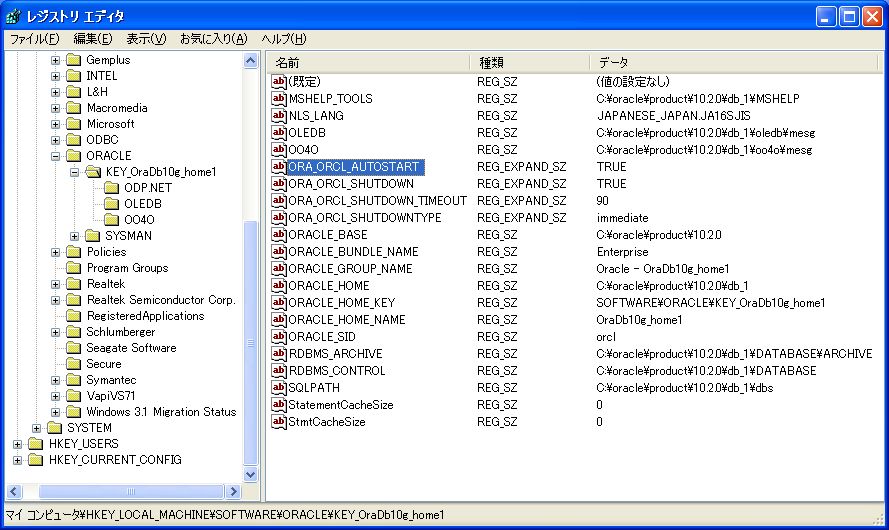Click the string icon beside MSHELP_TOOLS
889x530 pixels.
click(x=278, y=99)
